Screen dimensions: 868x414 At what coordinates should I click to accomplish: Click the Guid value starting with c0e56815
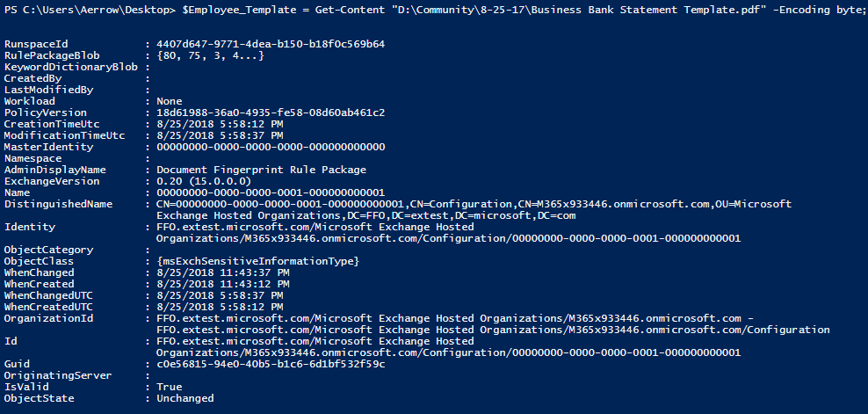(271, 364)
